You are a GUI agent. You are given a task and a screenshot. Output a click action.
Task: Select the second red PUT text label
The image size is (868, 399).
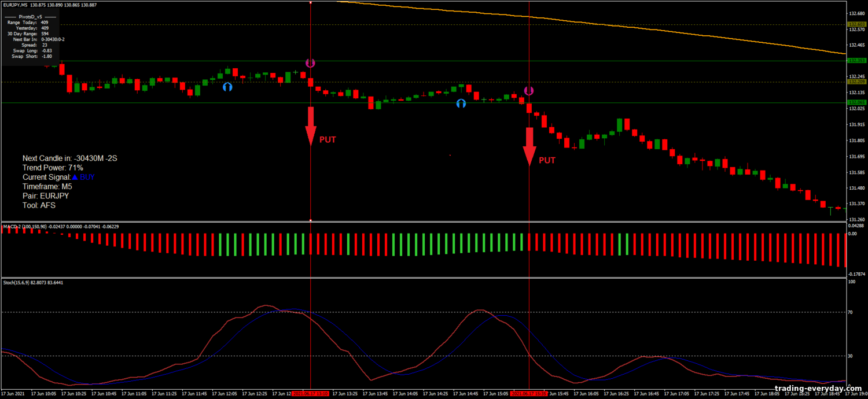coord(547,160)
